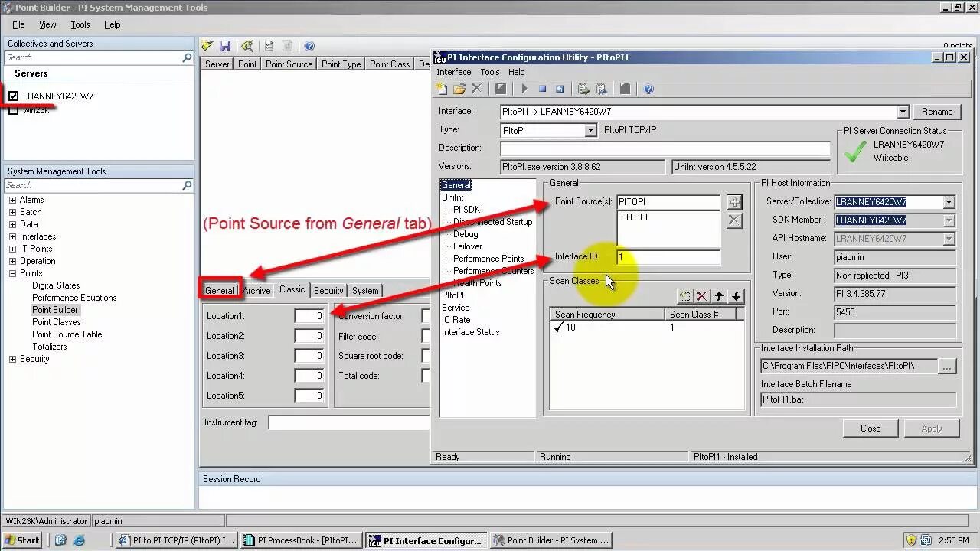Expand Security tree node
This screenshot has height=551, width=980.
pyautogui.click(x=12, y=359)
